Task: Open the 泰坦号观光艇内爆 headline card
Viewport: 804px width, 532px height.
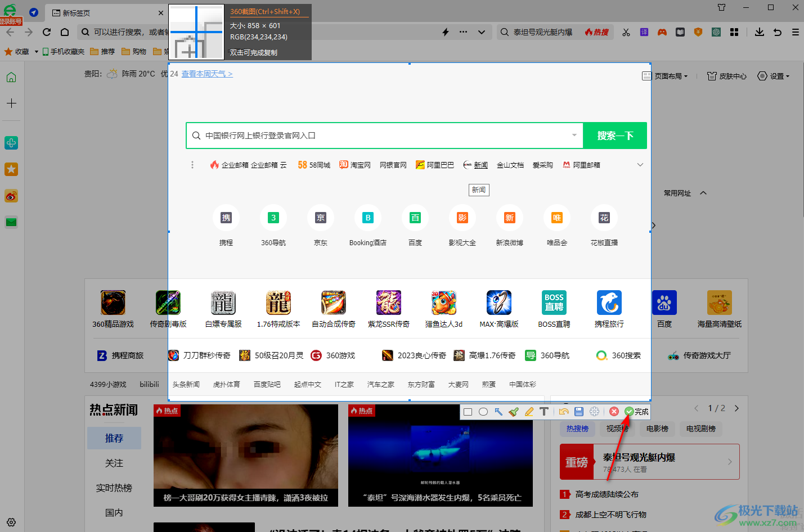Action: (650, 462)
